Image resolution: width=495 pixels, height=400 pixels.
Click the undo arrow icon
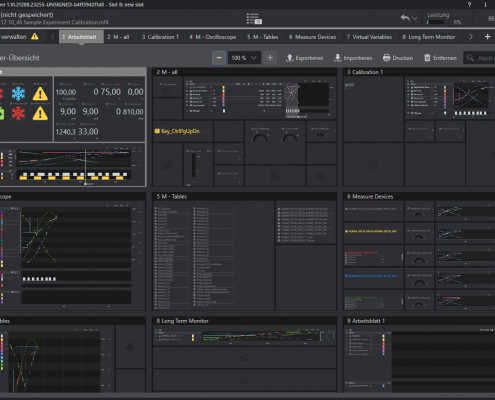click(405, 18)
